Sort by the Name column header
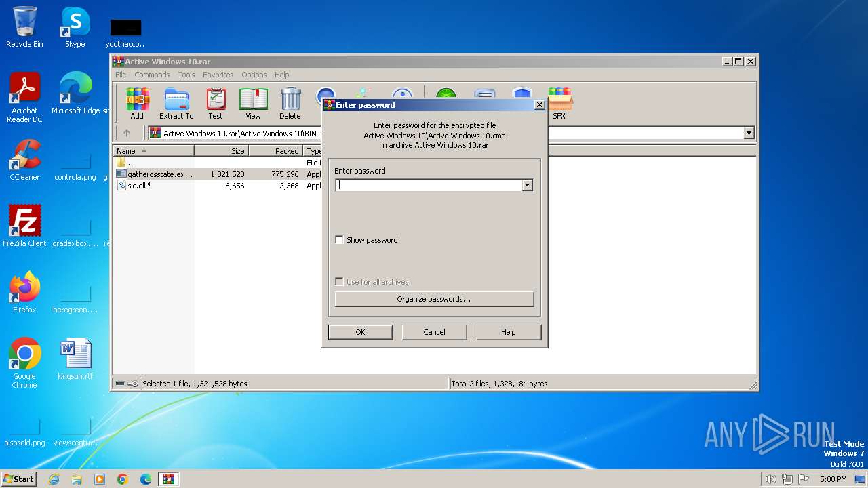 154,150
